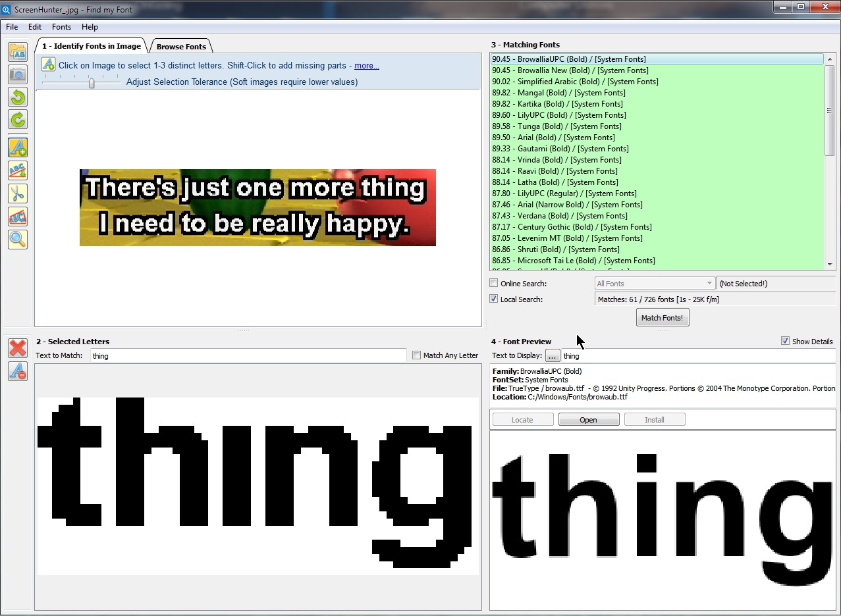
Task: Select the Raavi (Bold) font row
Action: point(657,171)
